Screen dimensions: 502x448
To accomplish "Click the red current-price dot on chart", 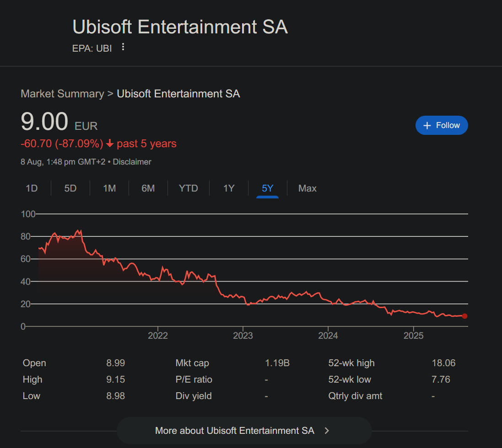I will [464, 316].
